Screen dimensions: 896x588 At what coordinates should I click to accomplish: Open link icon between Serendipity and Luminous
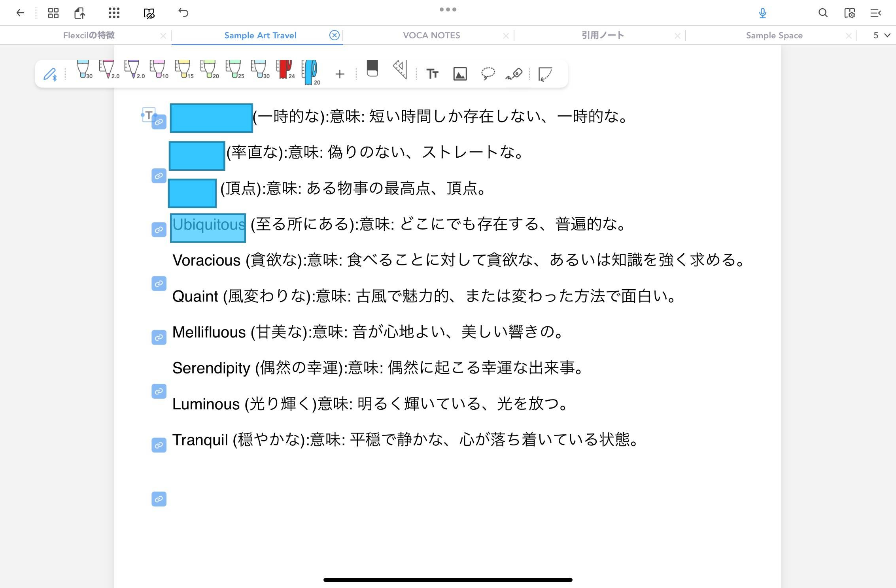tap(159, 391)
